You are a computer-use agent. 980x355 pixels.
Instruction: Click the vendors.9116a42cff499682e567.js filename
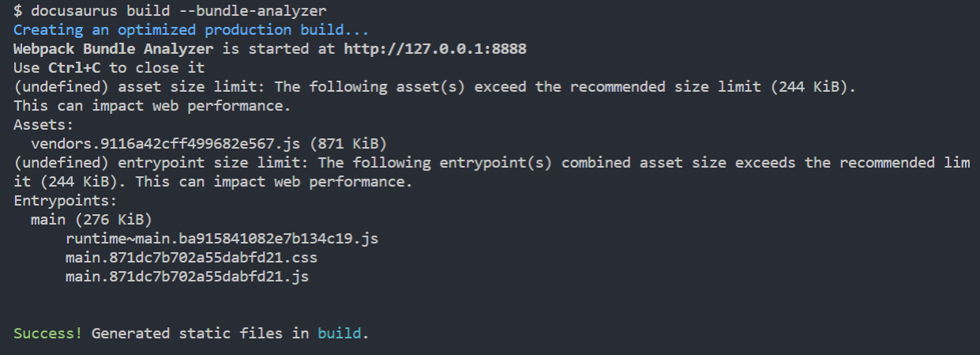click(166, 143)
